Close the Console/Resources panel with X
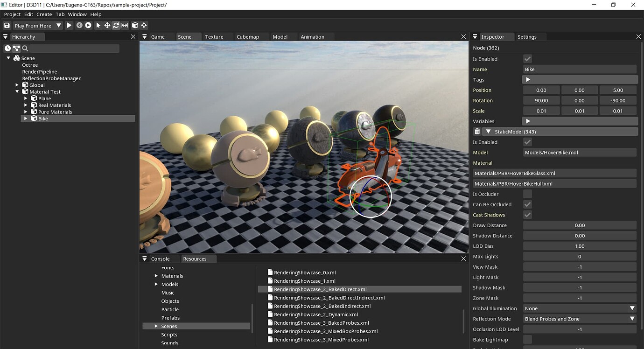 [x=463, y=258]
